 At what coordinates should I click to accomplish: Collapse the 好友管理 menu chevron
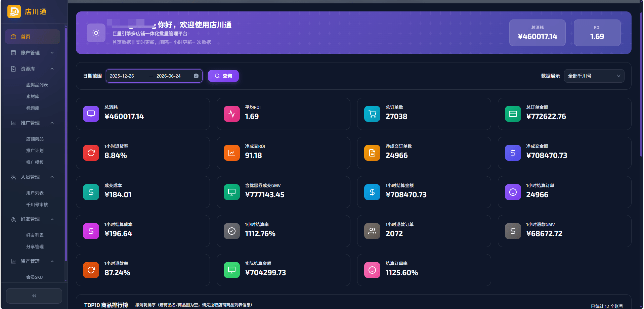52,219
